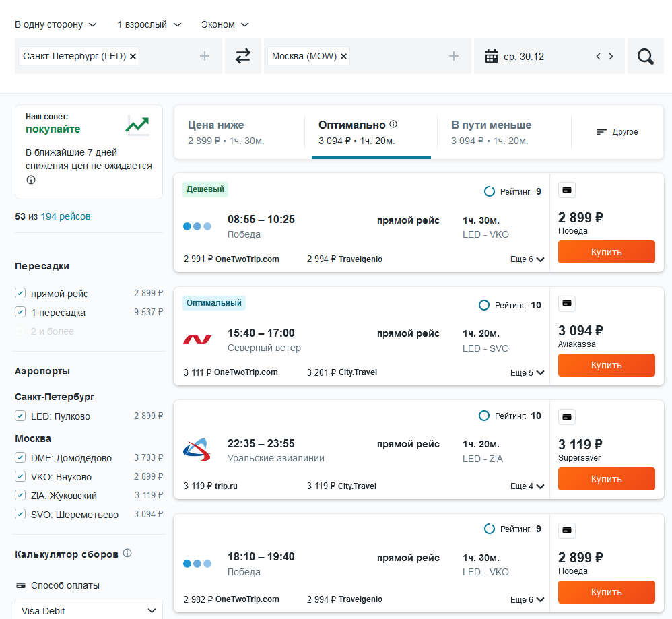
Task: Remove Санкт-Петербург (LED) from origin
Action: pos(133,56)
